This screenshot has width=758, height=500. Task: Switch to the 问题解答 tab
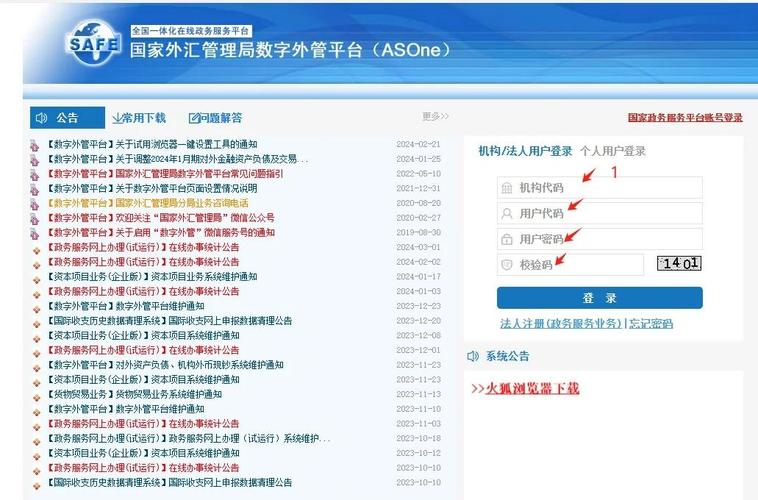(215, 118)
